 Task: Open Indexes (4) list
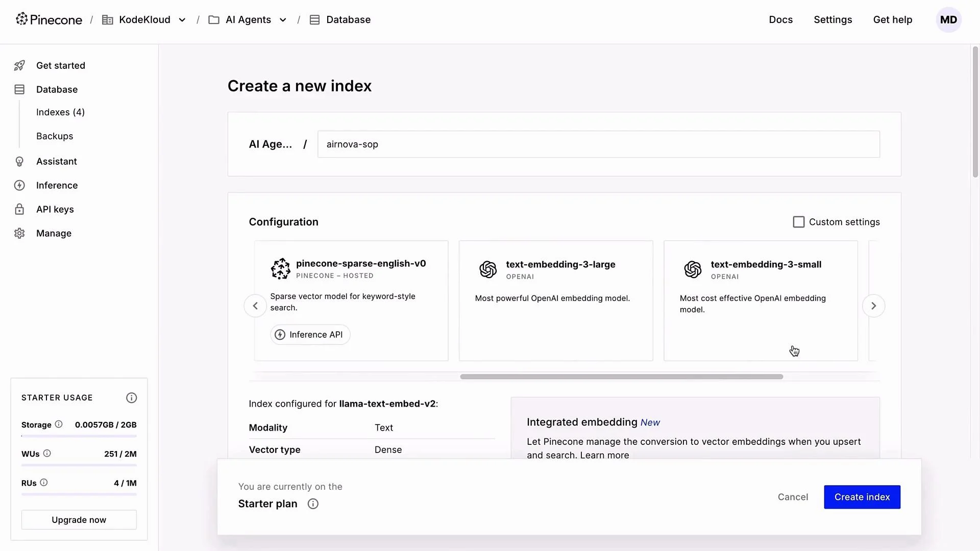tap(60, 112)
